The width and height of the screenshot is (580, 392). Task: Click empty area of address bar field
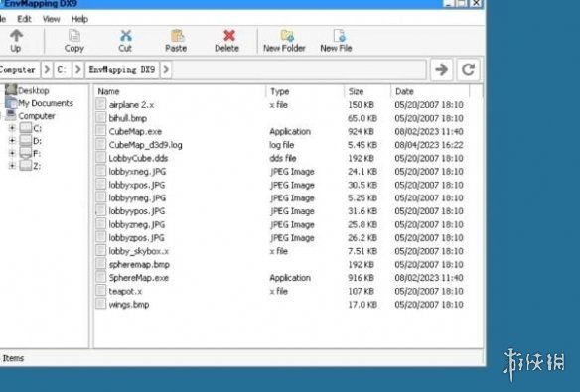pyautogui.click(x=299, y=69)
